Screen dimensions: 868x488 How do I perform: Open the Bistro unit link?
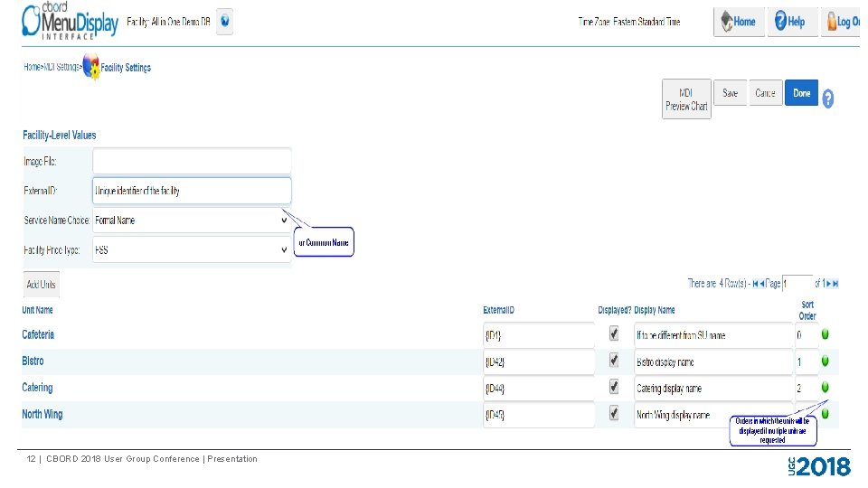point(33,361)
